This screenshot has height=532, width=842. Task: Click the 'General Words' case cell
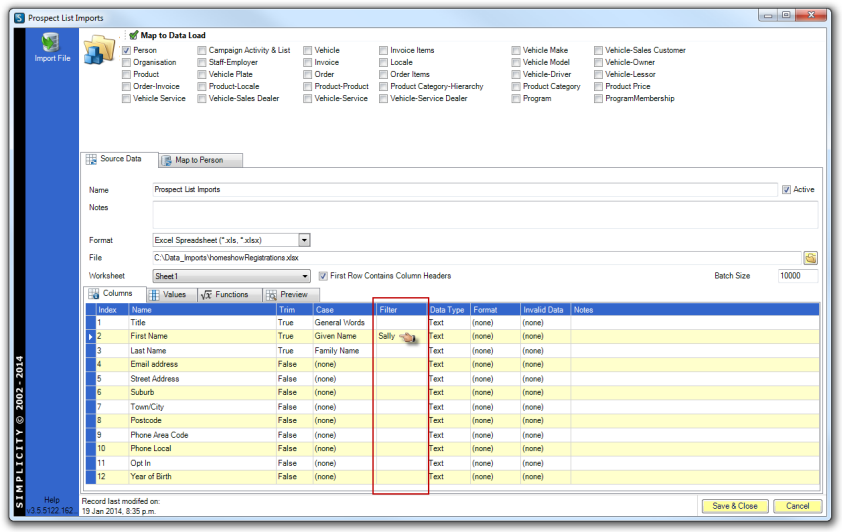(344, 323)
